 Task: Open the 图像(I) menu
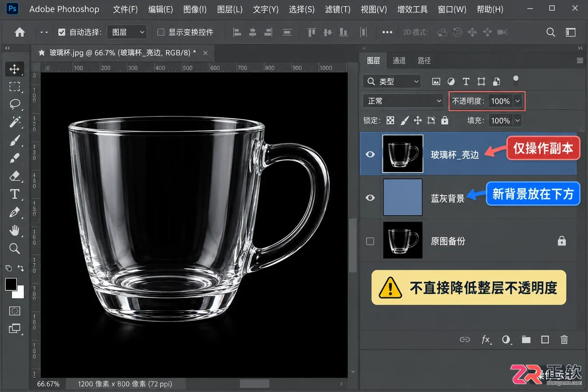(195, 9)
